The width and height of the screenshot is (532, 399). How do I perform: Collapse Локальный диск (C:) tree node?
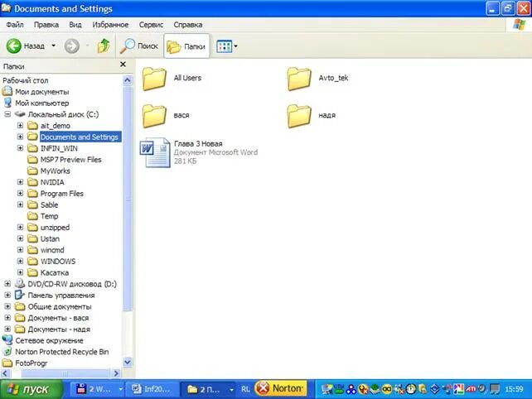(x=7, y=114)
